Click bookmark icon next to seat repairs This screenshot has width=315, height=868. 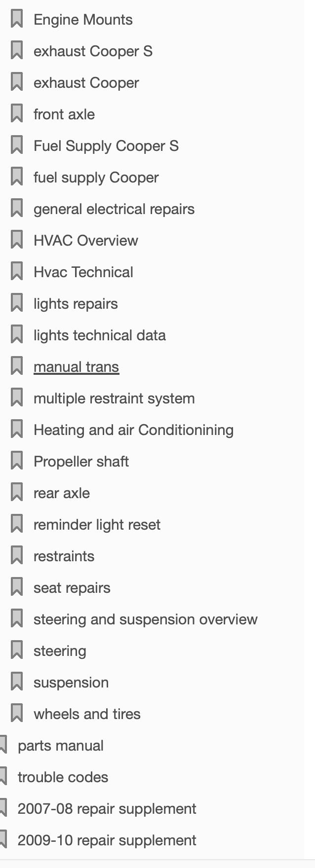coord(17,588)
